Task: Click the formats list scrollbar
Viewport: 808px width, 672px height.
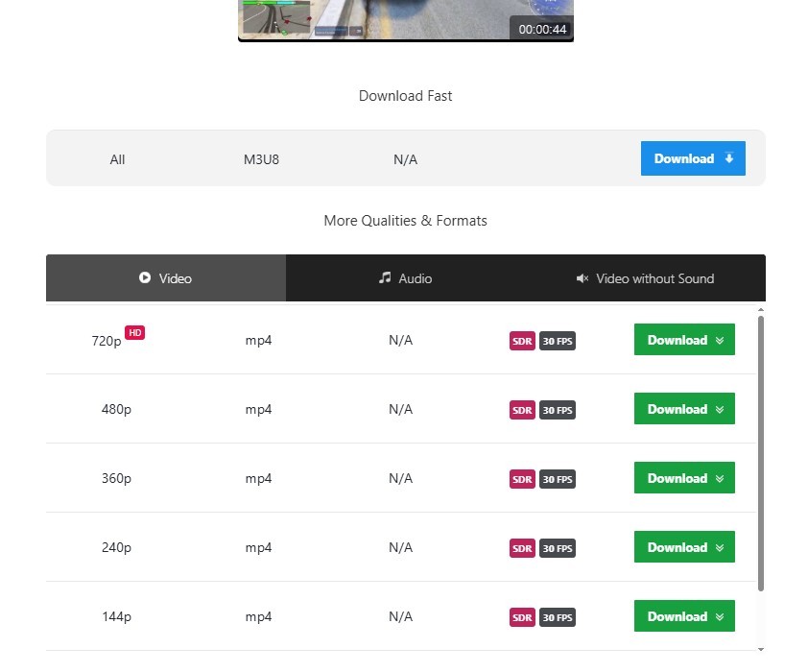Action: [761, 451]
